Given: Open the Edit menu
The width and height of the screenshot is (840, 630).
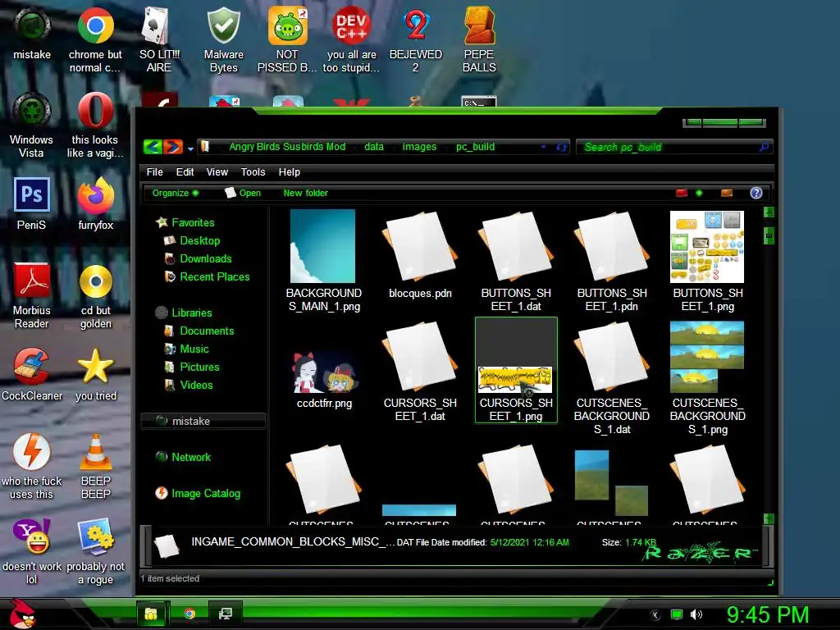Looking at the screenshot, I should [185, 172].
